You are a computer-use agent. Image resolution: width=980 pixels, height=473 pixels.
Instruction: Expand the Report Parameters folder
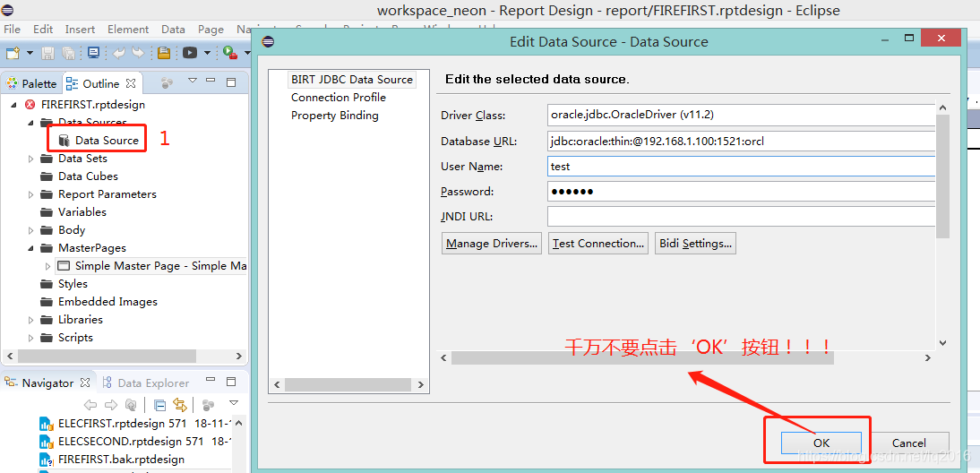pos(31,194)
